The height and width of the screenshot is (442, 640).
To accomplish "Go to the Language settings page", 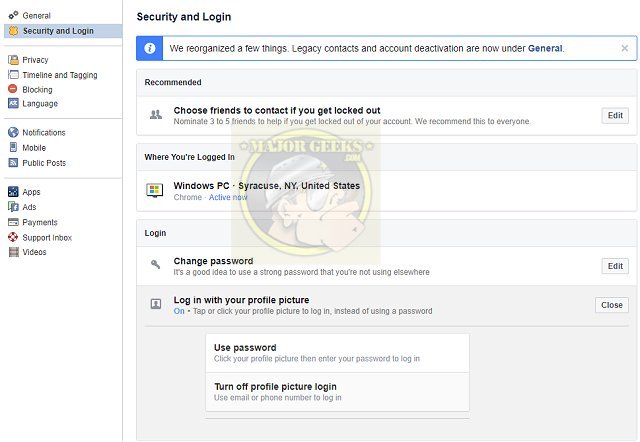I will [40, 104].
